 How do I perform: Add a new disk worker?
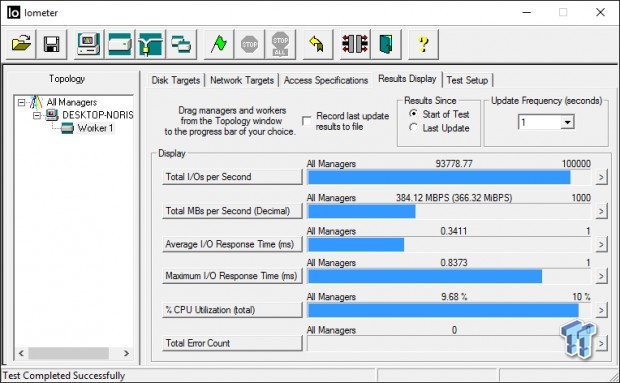119,44
